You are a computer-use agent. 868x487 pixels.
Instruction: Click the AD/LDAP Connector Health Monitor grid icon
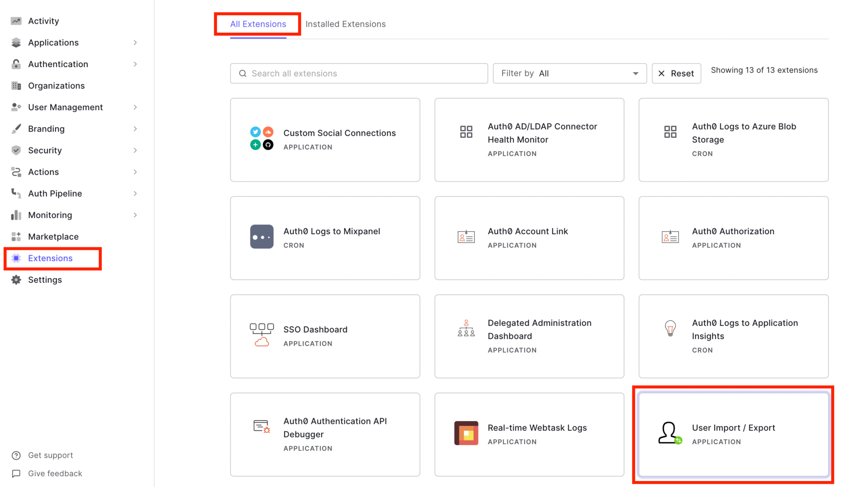[466, 132]
